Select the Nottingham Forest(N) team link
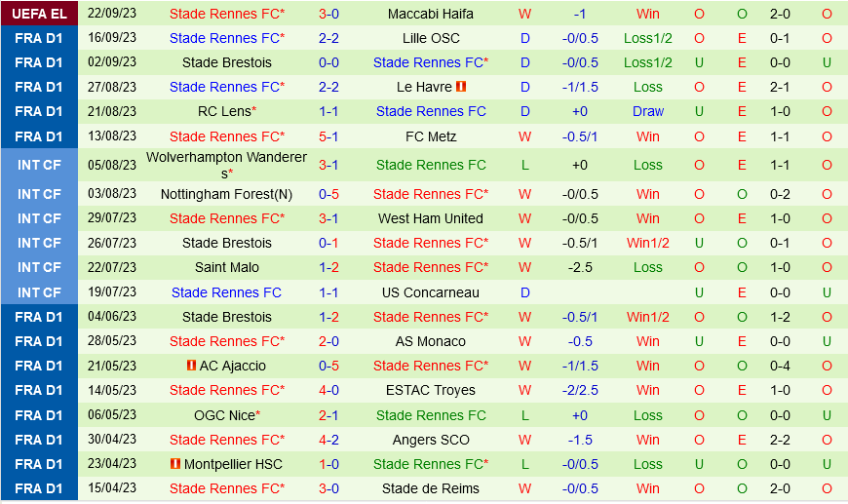Viewport: 848px width, 504px height. click(226, 194)
